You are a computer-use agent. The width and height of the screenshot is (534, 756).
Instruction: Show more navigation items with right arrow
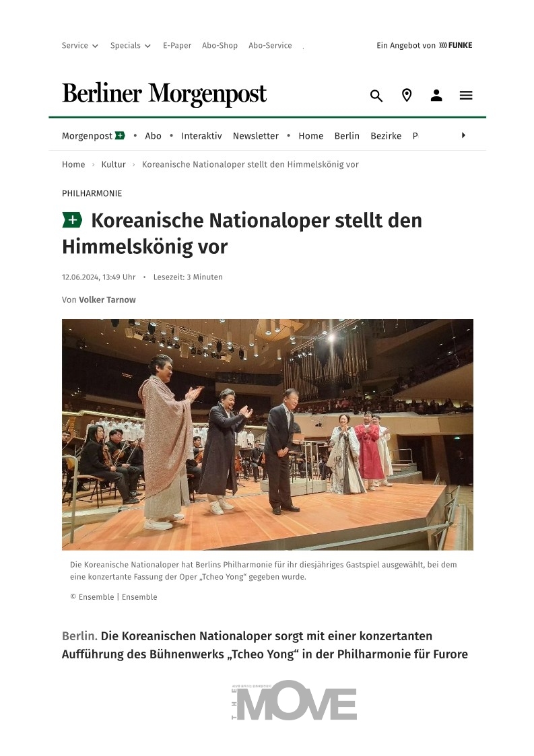click(x=463, y=135)
